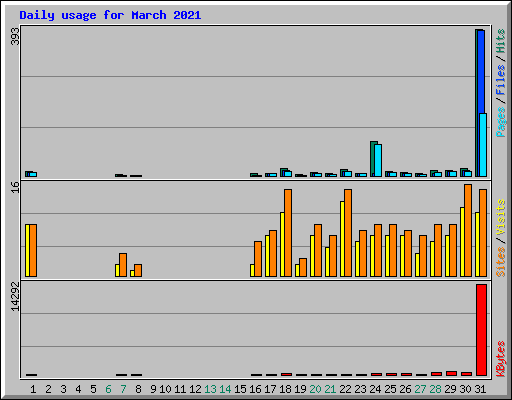
Task: Click the orange Visits bar for day 19
Action: coord(303,267)
